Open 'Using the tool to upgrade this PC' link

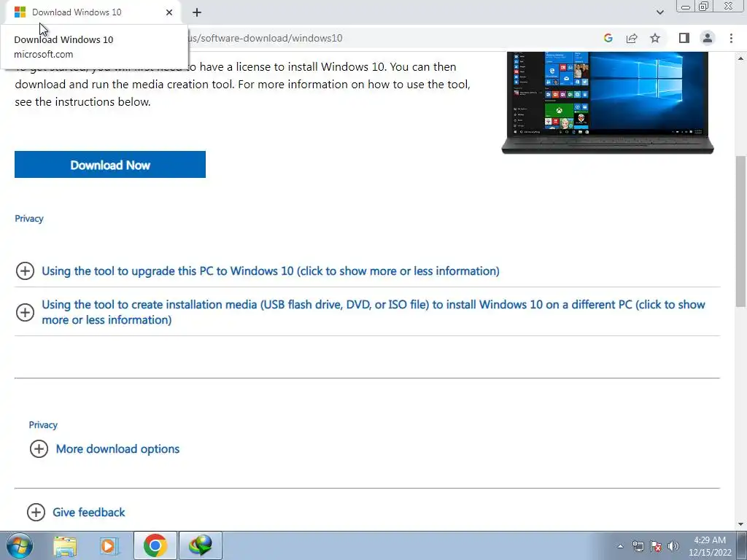(x=271, y=271)
